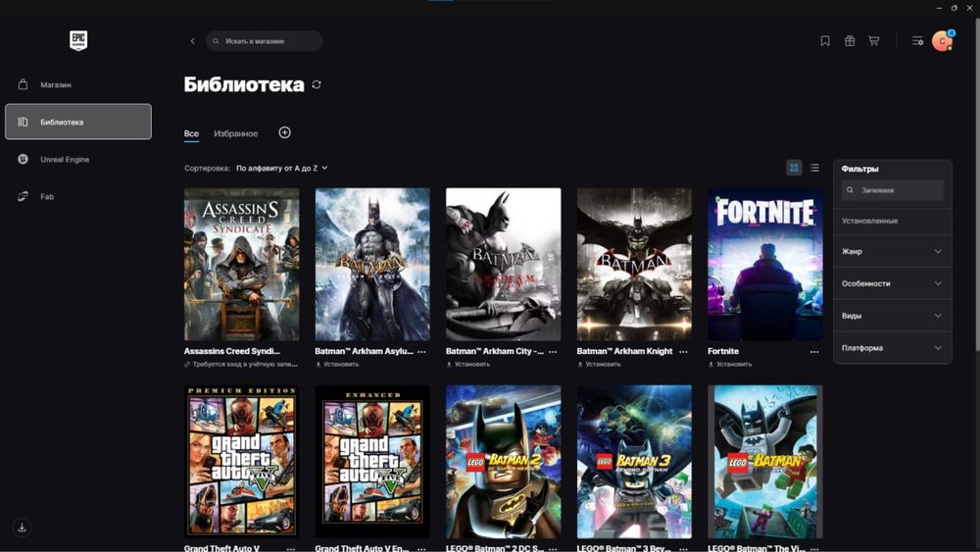Open the gift redeem icon
Viewport: 980px width, 552px height.
[x=850, y=40]
